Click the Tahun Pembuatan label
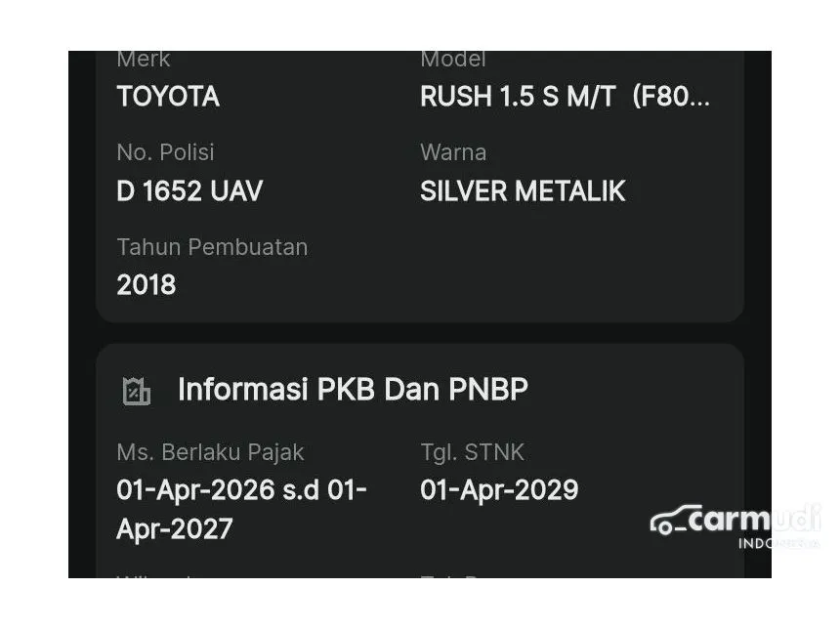The image size is (840, 630). click(212, 247)
